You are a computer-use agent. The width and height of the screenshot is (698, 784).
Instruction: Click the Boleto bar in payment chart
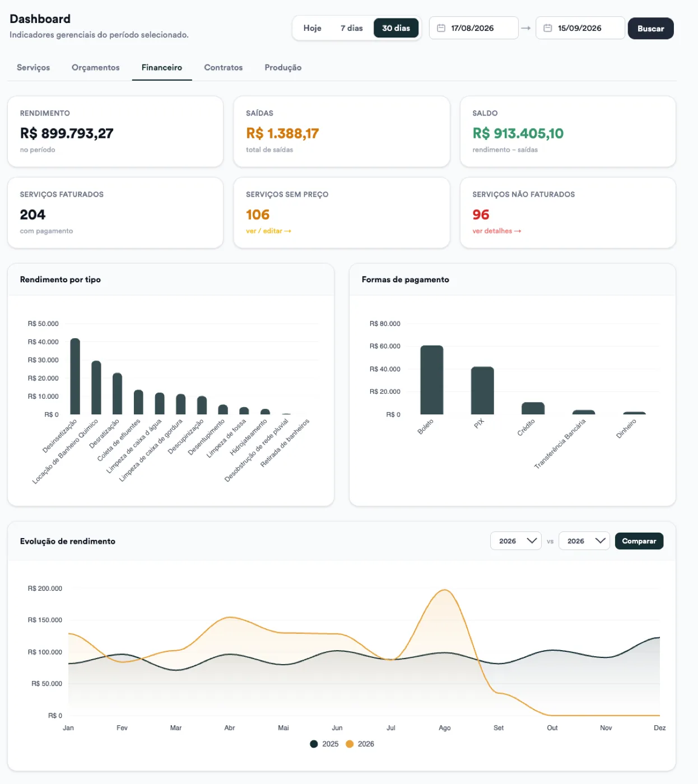pos(431,380)
